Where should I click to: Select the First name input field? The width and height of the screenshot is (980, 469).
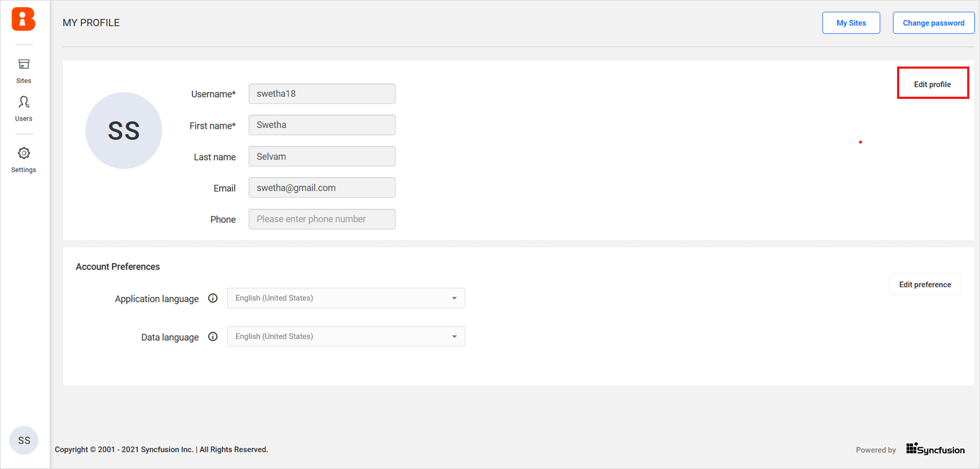322,125
